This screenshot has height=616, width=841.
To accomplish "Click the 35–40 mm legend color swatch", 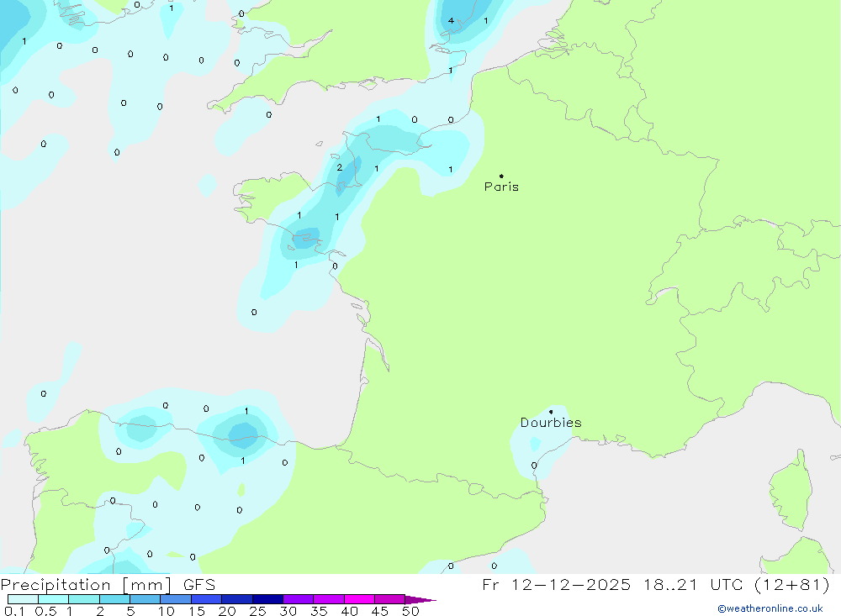I will pyautogui.click(x=329, y=599).
